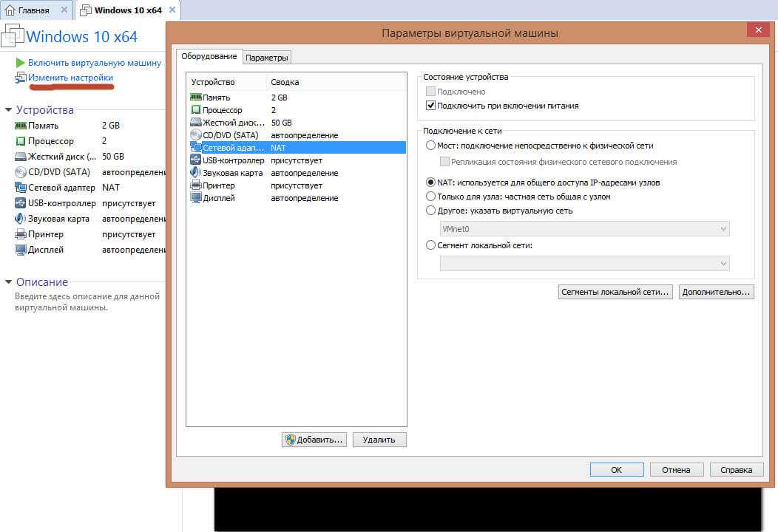This screenshot has height=532, width=778.
Task: Click the printer icon in dialog list
Action: click(196, 185)
